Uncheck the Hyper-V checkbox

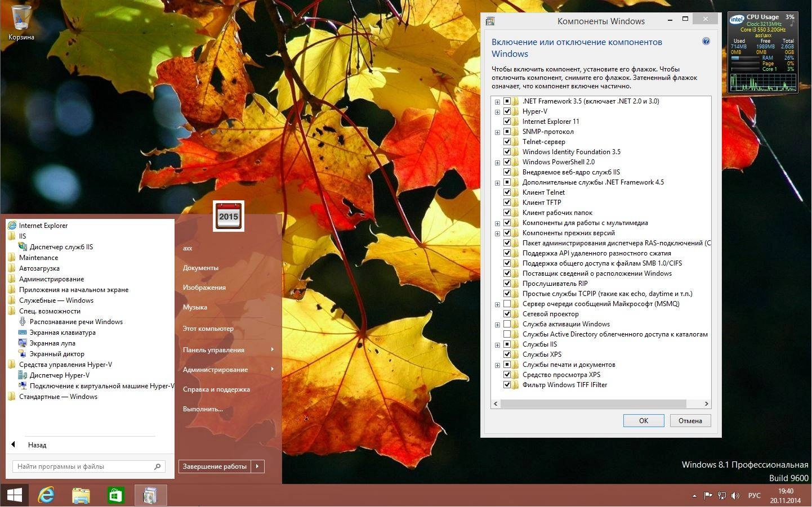507,111
